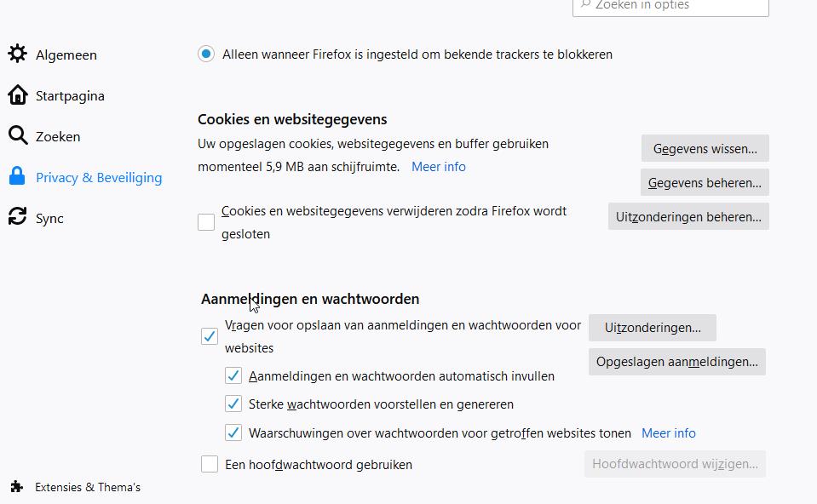Open the Meer info link about disk space
This screenshot has height=504, width=817.
click(439, 166)
